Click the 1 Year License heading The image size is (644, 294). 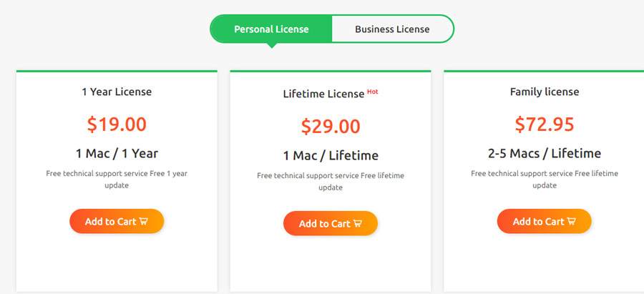tap(117, 92)
